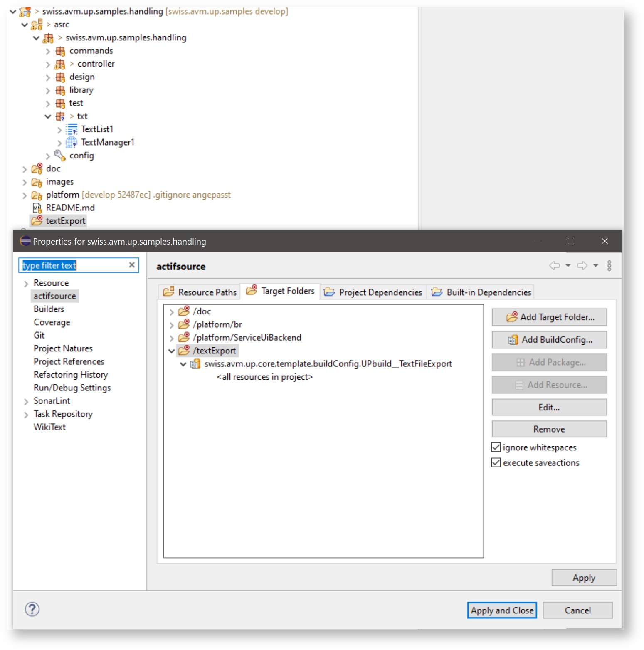The image size is (644, 650).
Task: Toggle the ignore whitespaces checkbox
Action: (496, 447)
